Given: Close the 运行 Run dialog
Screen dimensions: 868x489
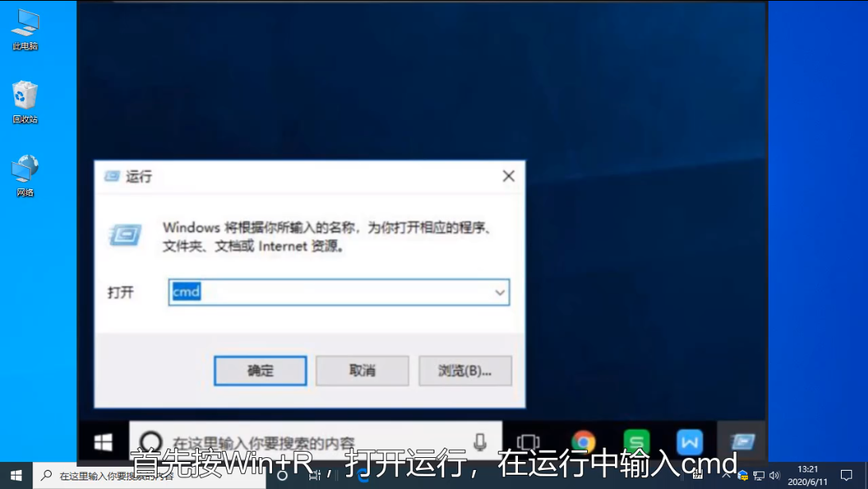Looking at the screenshot, I should [508, 177].
